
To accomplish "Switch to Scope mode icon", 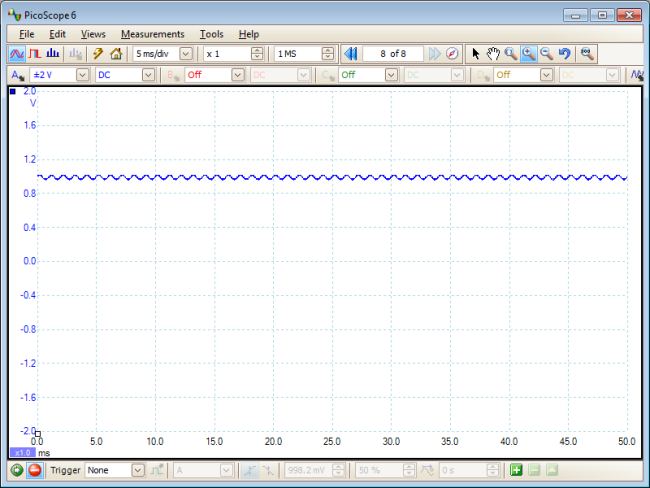I will [17, 53].
